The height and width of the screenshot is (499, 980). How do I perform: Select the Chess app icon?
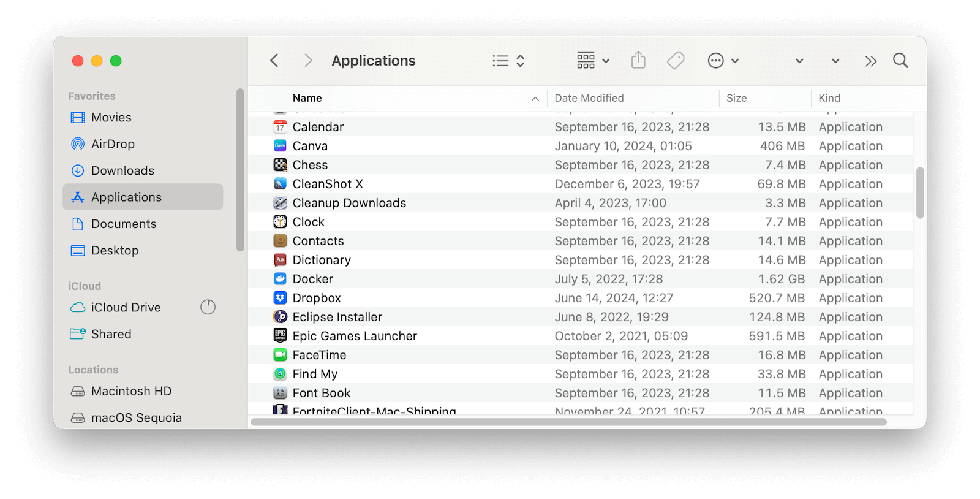coord(280,165)
